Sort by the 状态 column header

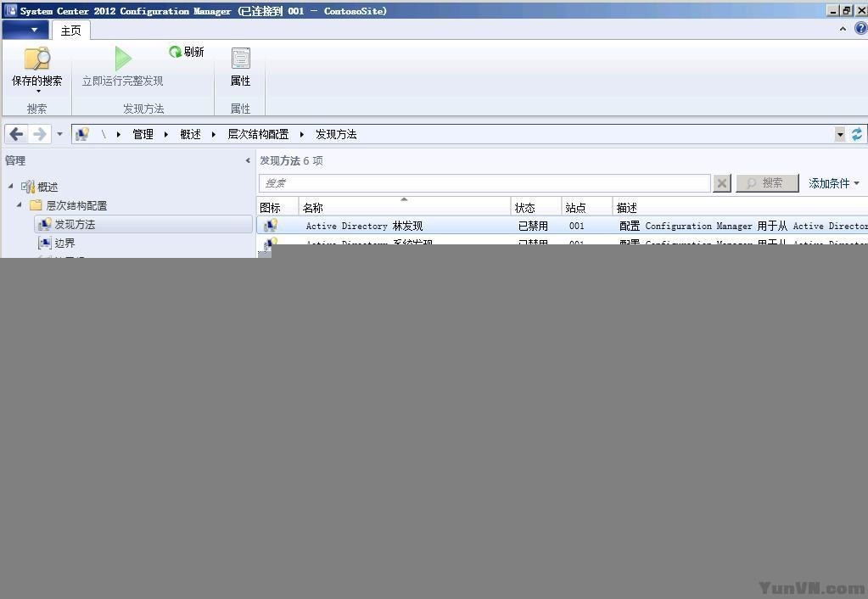535,208
